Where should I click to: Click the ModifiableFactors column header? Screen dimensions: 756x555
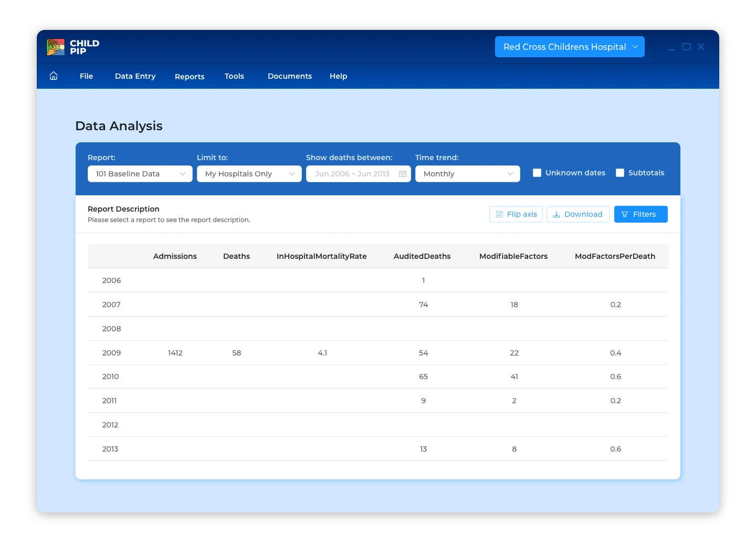point(513,256)
